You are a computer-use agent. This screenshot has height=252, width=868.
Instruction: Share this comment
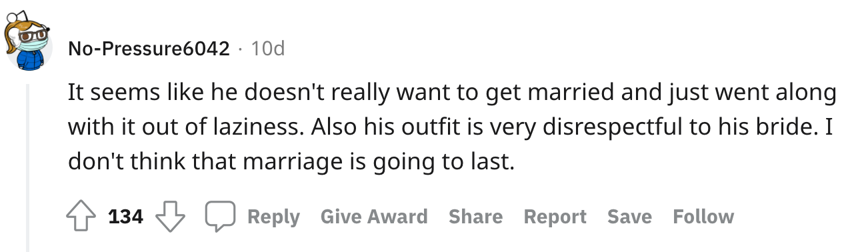[475, 217]
